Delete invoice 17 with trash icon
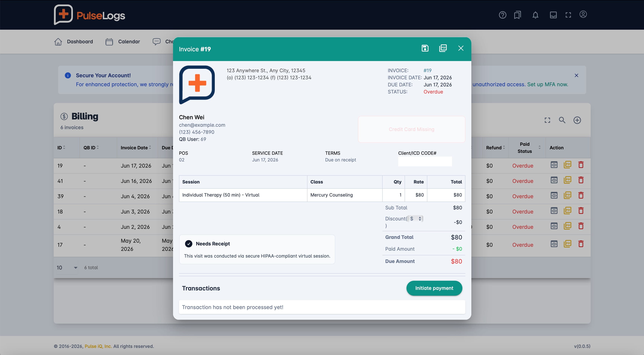The image size is (644, 355). tap(581, 244)
